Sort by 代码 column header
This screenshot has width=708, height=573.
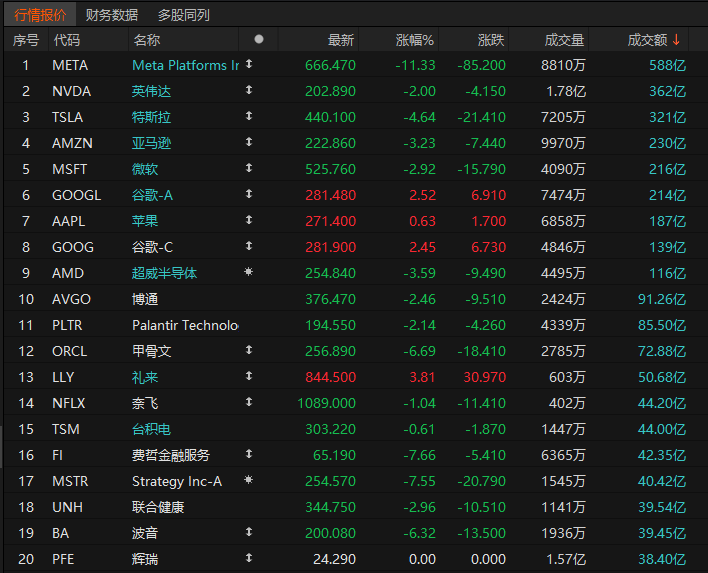tap(66, 40)
